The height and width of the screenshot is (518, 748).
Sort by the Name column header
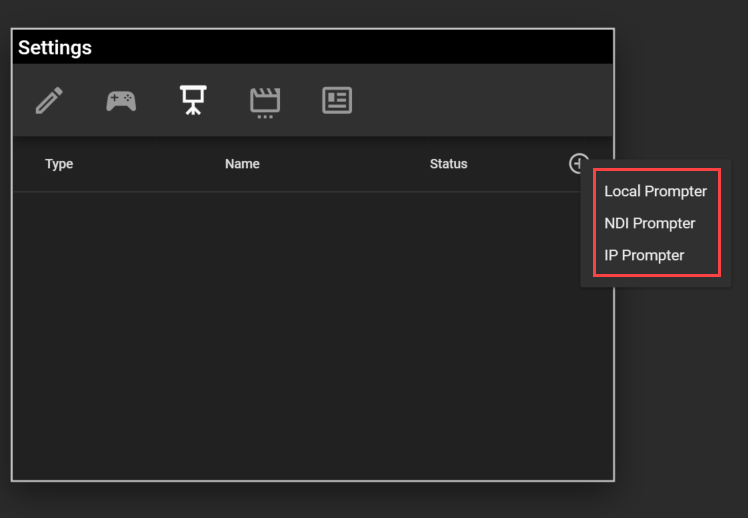(242, 164)
